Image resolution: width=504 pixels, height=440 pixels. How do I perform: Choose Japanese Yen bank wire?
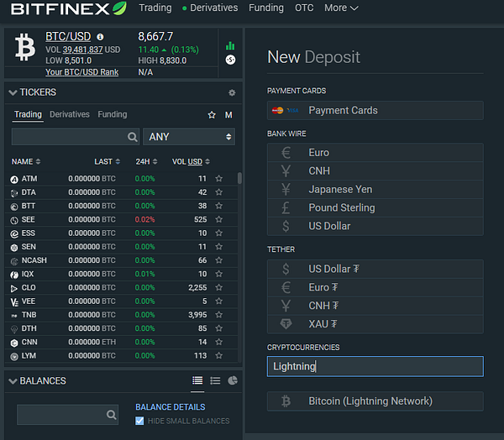click(375, 189)
